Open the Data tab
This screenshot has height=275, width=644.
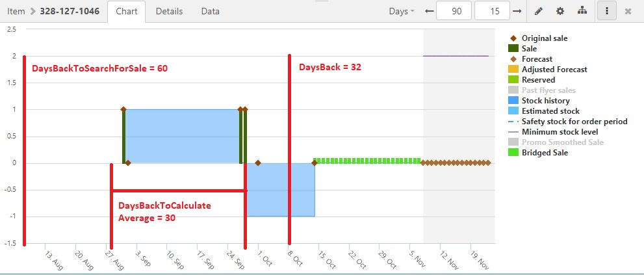pos(210,11)
